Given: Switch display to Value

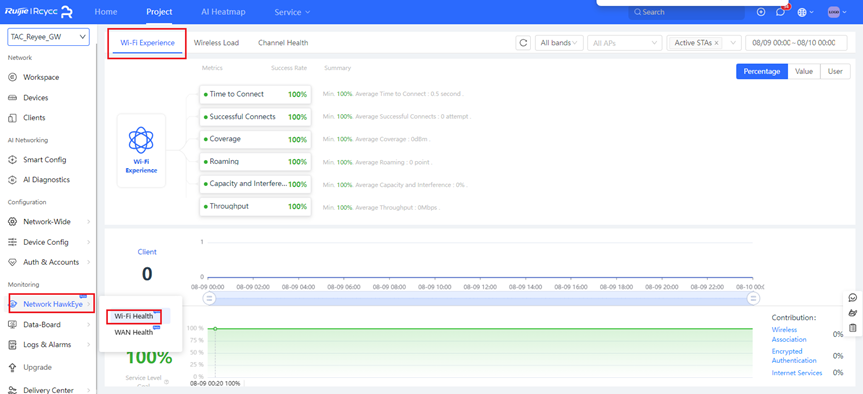Looking at the screenshot, I should click(804, 71).
